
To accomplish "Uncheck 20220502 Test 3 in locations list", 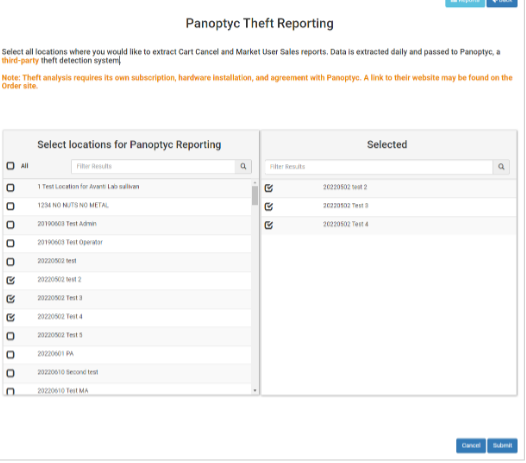I will [10, 299].
